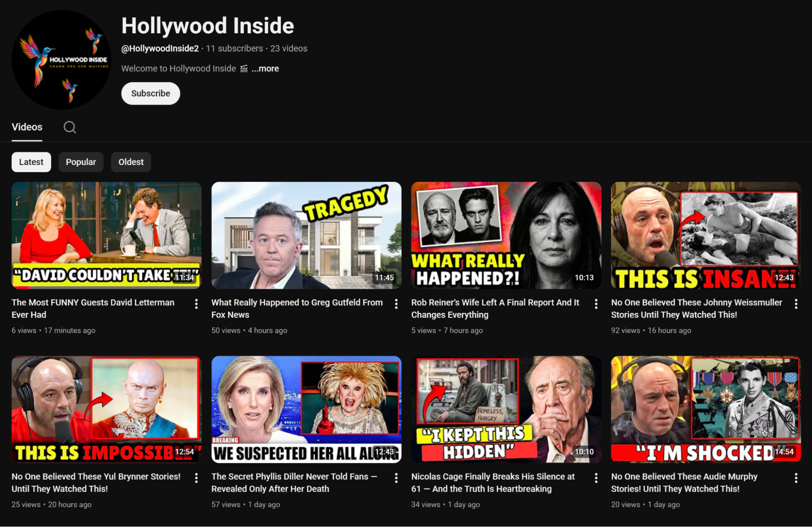The image size is (812, 527).
Task: Open options menu for David Letterman video
Action: pyautogui.click(x=196, y=304)
